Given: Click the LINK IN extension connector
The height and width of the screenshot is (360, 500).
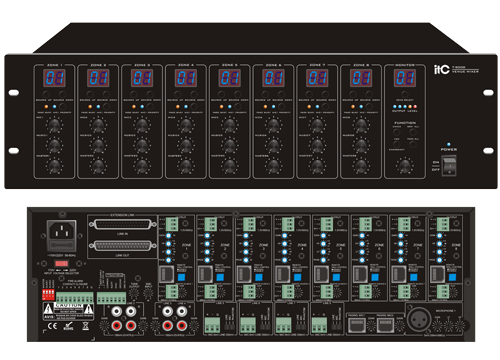Looking at the screenshot, I should 122,224.
